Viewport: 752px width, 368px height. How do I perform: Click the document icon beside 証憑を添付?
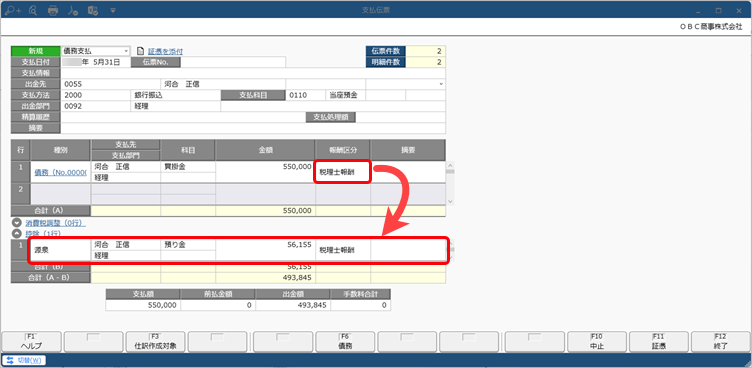tap(141, 51)
